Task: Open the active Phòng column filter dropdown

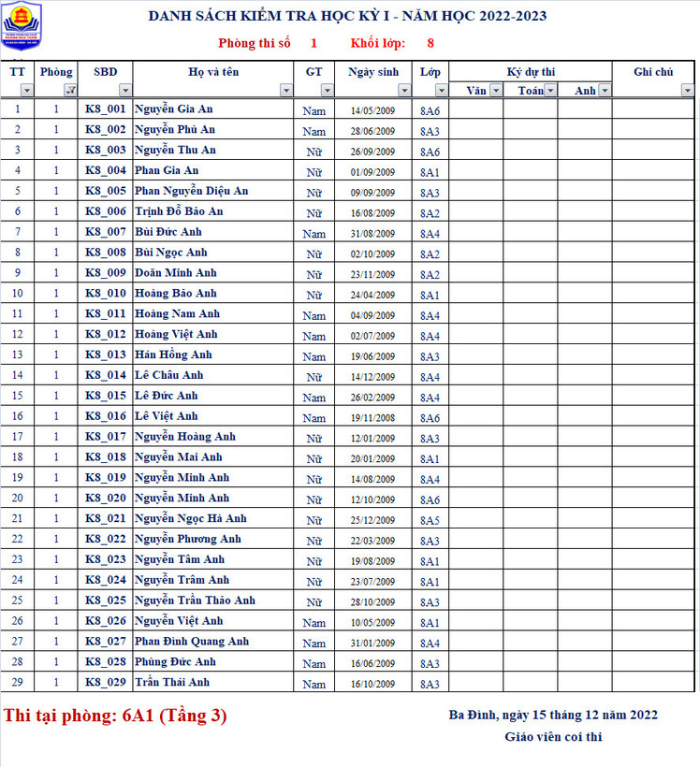Action: point(70,91)
